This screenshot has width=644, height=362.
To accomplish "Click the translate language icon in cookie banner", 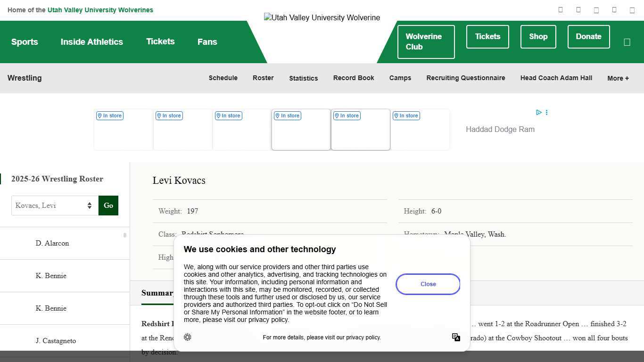I will click(456, 337).
